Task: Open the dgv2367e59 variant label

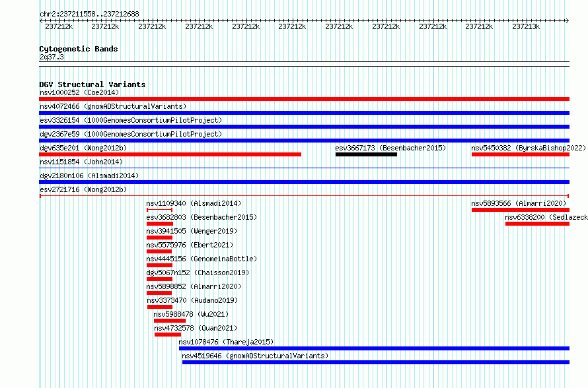Action: click(x=131, y=134)
